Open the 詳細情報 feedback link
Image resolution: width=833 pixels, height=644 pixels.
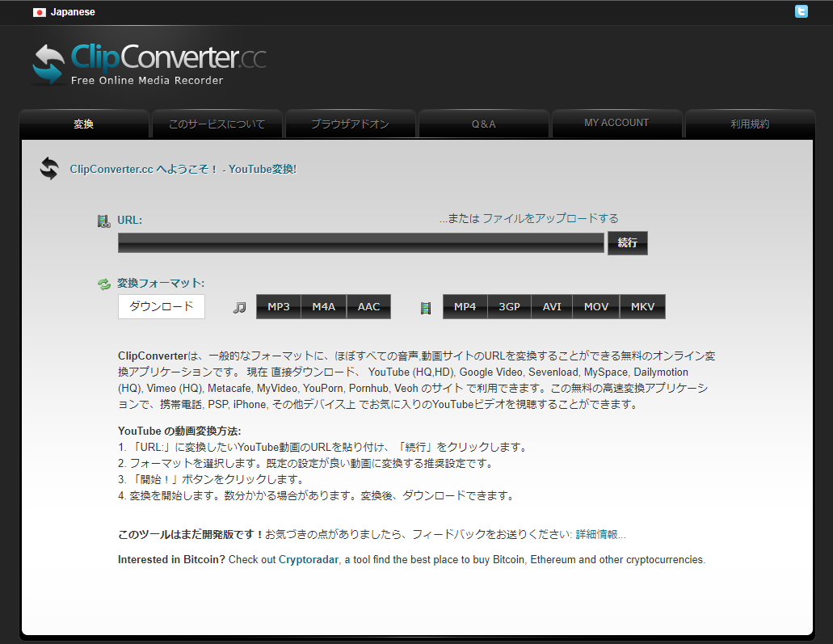601,535
